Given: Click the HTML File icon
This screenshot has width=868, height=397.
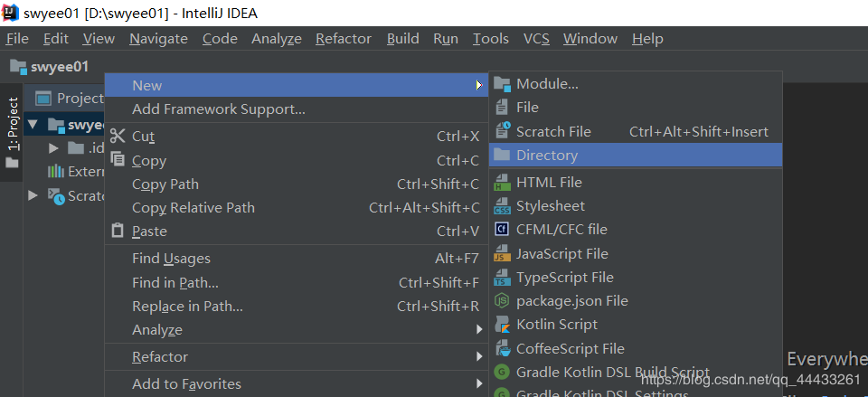Looking at the screenshot, I should (x=502, y=183).
